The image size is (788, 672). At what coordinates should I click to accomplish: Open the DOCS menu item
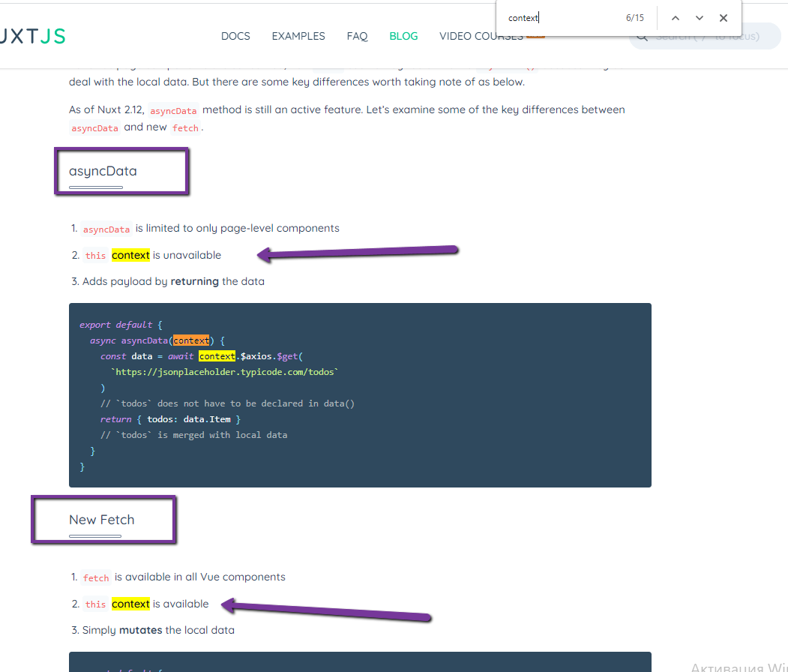235,36
